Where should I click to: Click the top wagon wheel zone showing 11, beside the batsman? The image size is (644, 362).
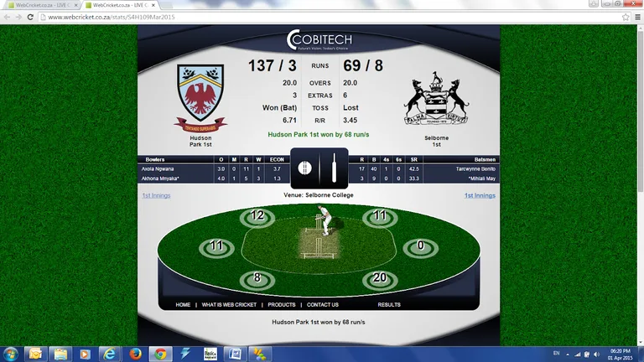pos(380,216)
